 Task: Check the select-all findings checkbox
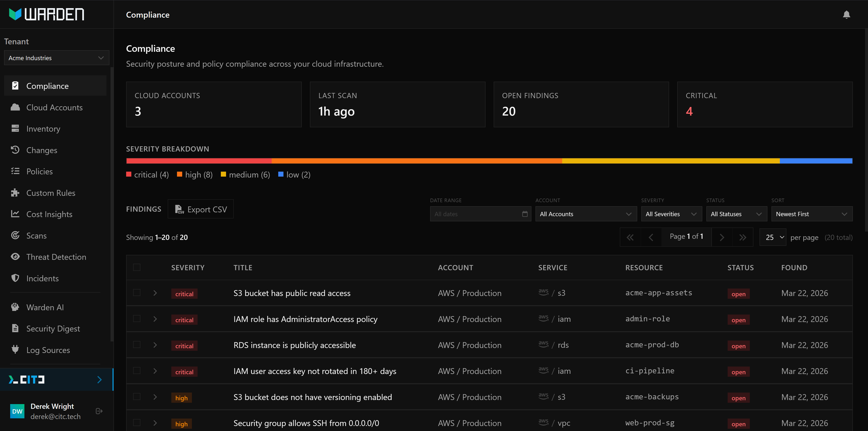pos(137,267)
